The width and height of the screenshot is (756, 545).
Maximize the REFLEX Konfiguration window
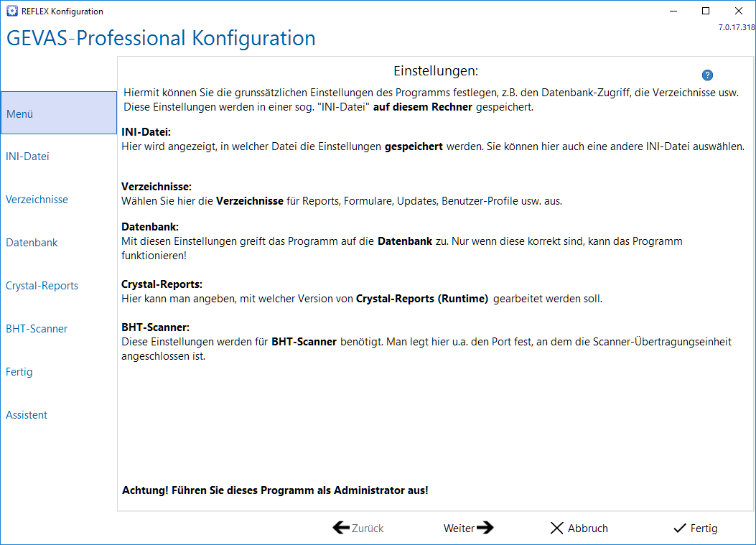tap(706, 11)
